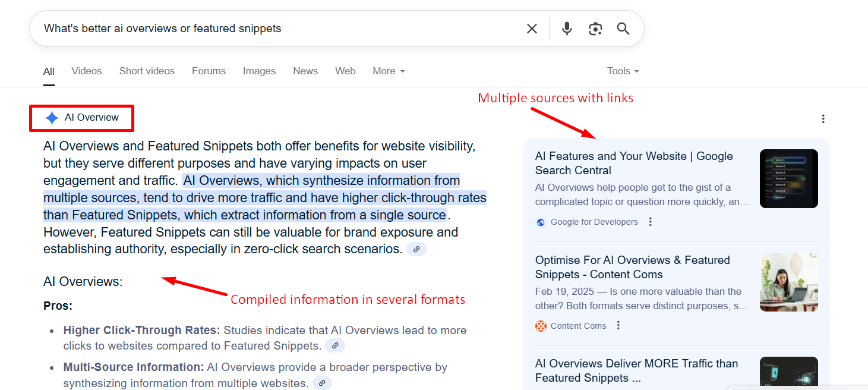
Task: Switch to the Videos tab
Action: [87, 71]
